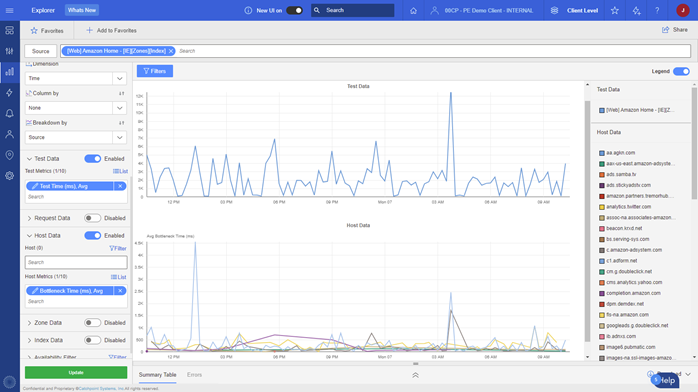This screenshot has height=392, width=698.
Task: Toggle the New UI switch
Action: tap(294, 10)
